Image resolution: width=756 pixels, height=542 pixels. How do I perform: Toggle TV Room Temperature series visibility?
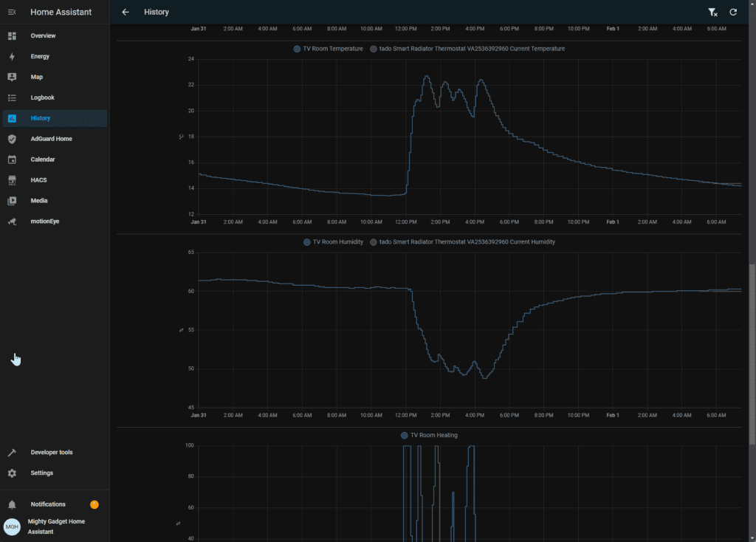point(329,49)
